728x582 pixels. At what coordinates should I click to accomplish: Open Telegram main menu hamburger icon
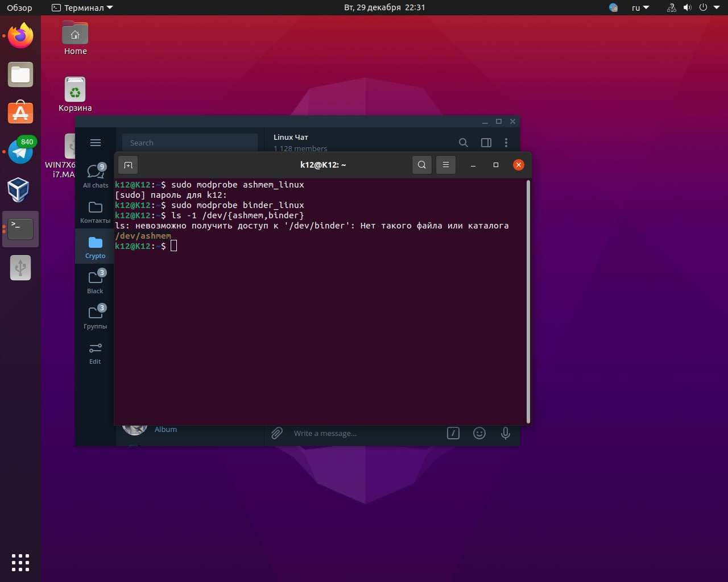[96, 143]
